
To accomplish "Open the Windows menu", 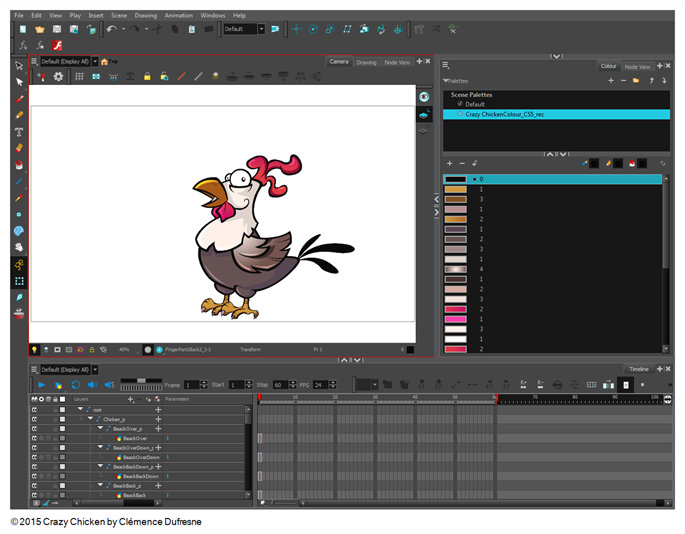I will [x=213, y=15].
